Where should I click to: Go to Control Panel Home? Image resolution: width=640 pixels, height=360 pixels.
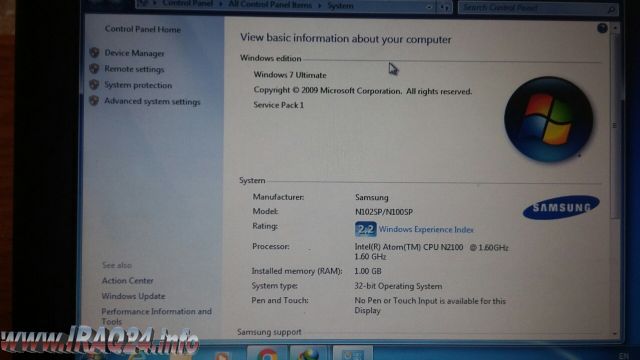pyautogui.click(x=142, y=29)
